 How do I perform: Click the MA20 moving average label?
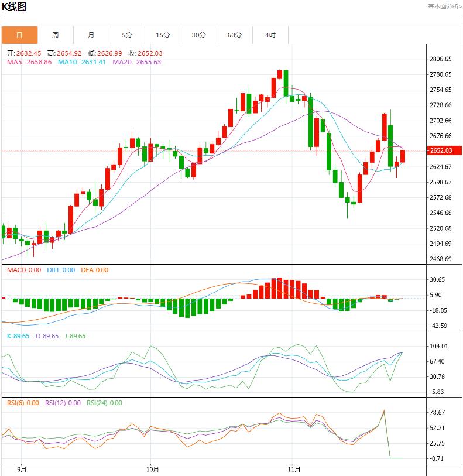click(136, 62)
